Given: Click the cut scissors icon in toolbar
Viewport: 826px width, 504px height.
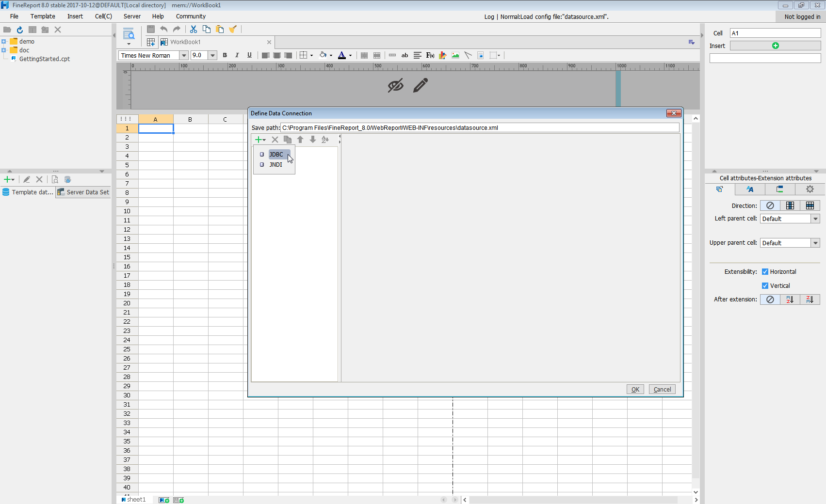Looking at the screenshot, I should point(194,30).
